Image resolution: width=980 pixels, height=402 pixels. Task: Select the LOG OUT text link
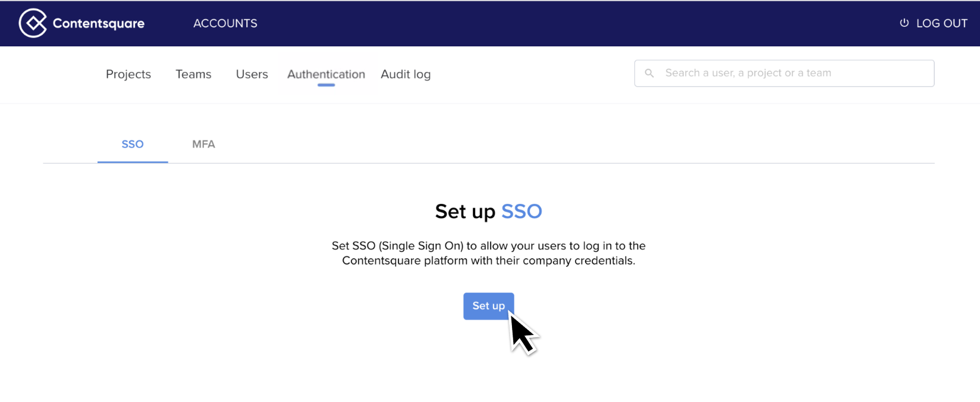(942, 23)
